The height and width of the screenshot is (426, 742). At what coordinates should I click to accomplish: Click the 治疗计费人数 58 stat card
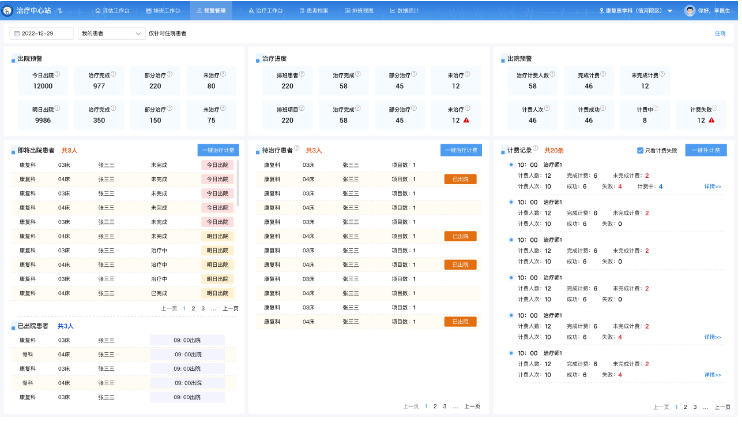pyautogui.click(x=532, y=80)
